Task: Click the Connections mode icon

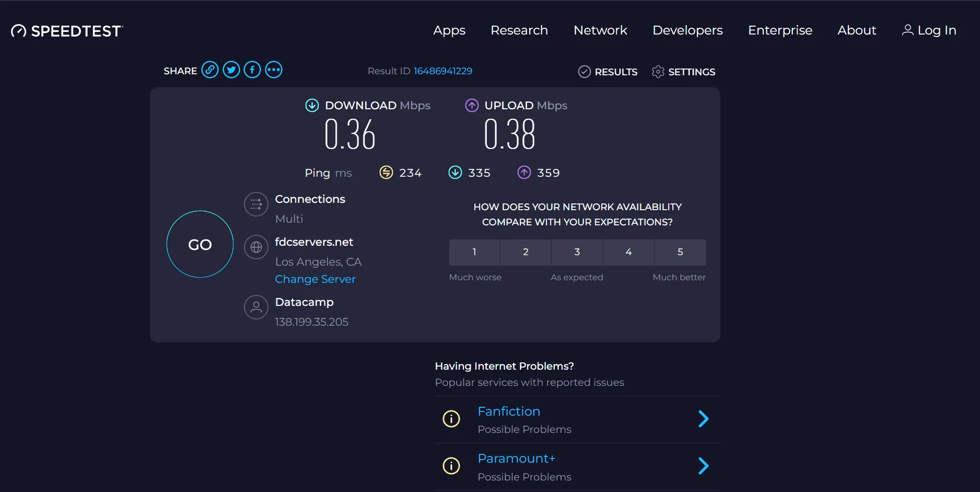Action: click(x=256, y=204)
